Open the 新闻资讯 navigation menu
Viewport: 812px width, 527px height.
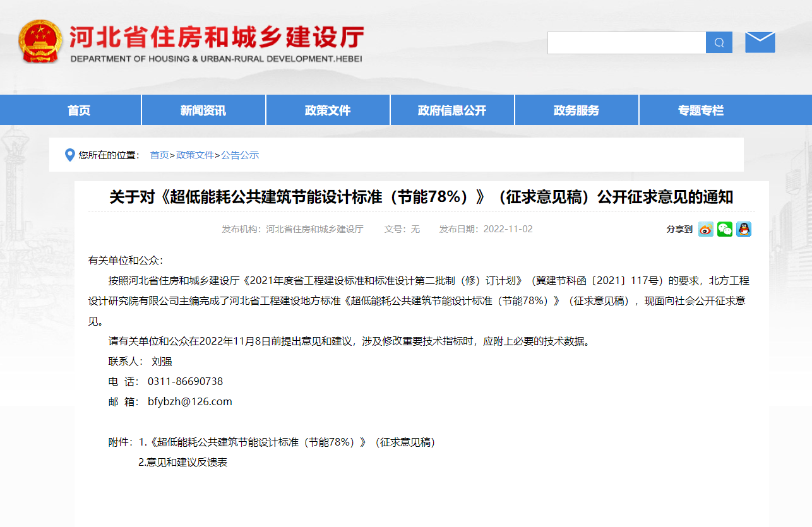tap(203, 110)
